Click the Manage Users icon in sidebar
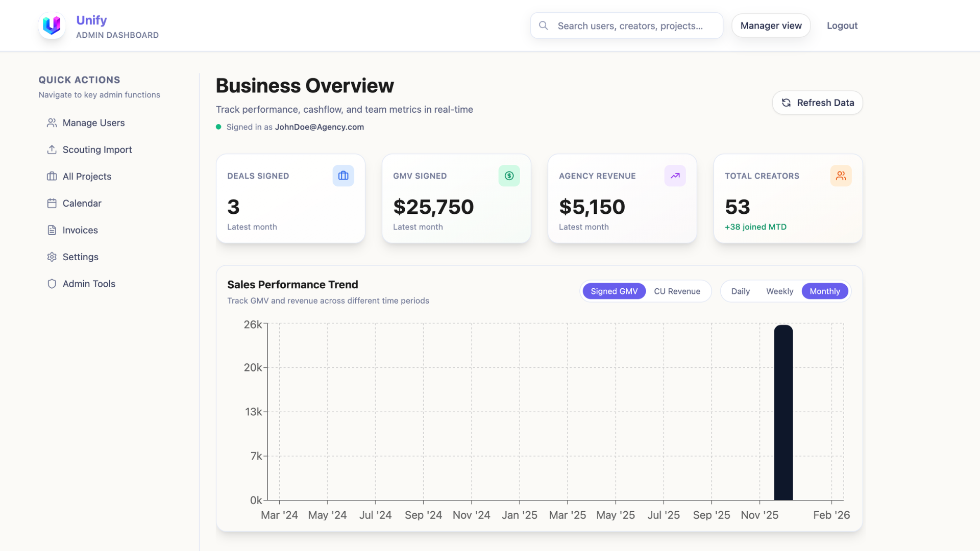This screenshot has width=980, height=551. (52, 122)
